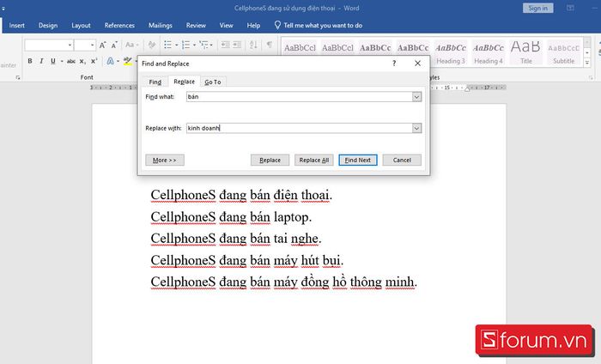
Task: Select the Replace tab in the dialog
Action: (x=185, y=82)
